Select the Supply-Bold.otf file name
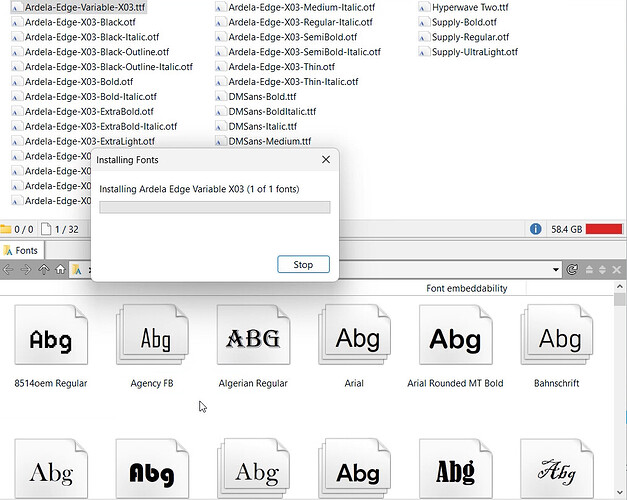This screenshot has height=500, width=627. 464,22
